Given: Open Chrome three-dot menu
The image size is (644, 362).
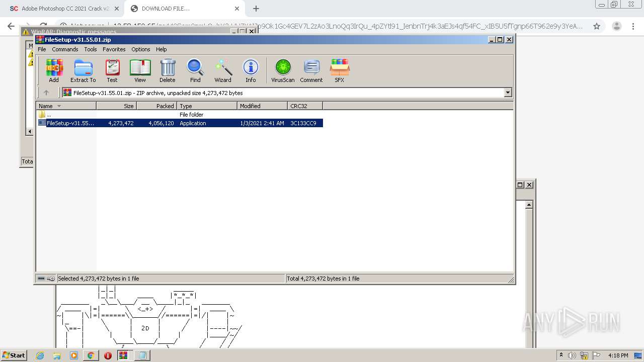Looking at the screenshot, I should [634, 26].
